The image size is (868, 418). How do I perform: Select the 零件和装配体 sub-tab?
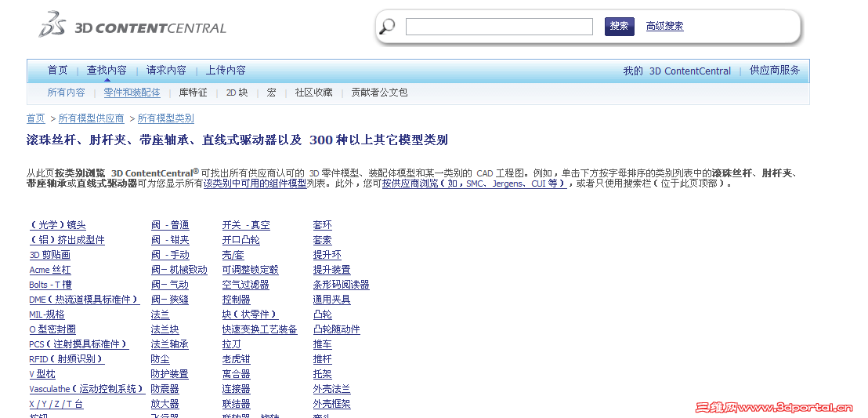pyautogui.click(x=132, y=93)
